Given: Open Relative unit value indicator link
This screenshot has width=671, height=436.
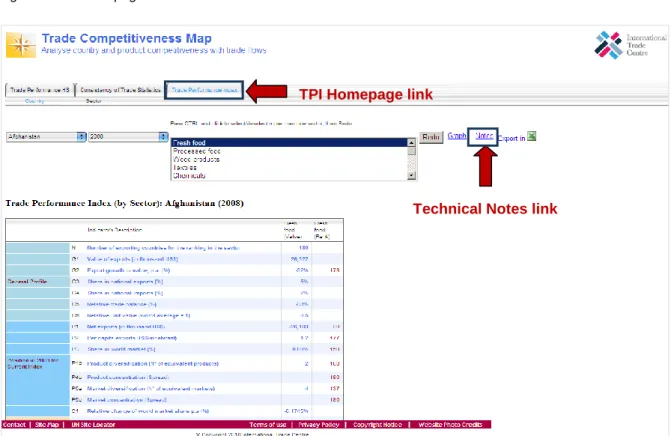Looking at the screenshot, I should click(138, 315).
